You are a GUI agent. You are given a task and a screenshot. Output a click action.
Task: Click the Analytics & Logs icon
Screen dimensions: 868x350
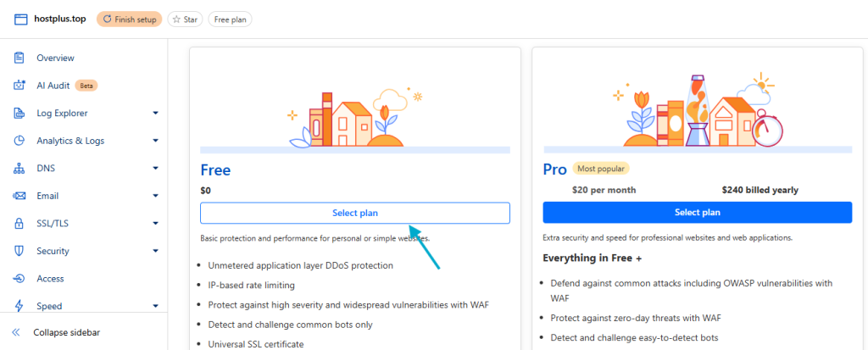(x=19, y=141)
